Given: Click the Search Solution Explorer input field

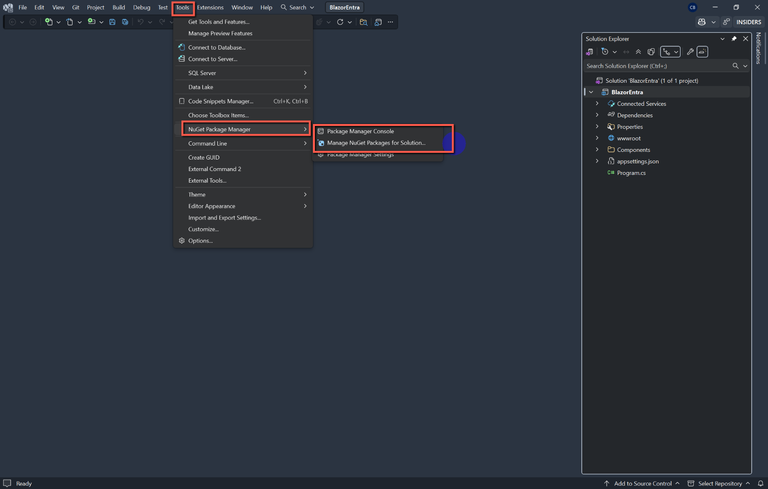Looking at the screenshot, I should tap(655, 66).
